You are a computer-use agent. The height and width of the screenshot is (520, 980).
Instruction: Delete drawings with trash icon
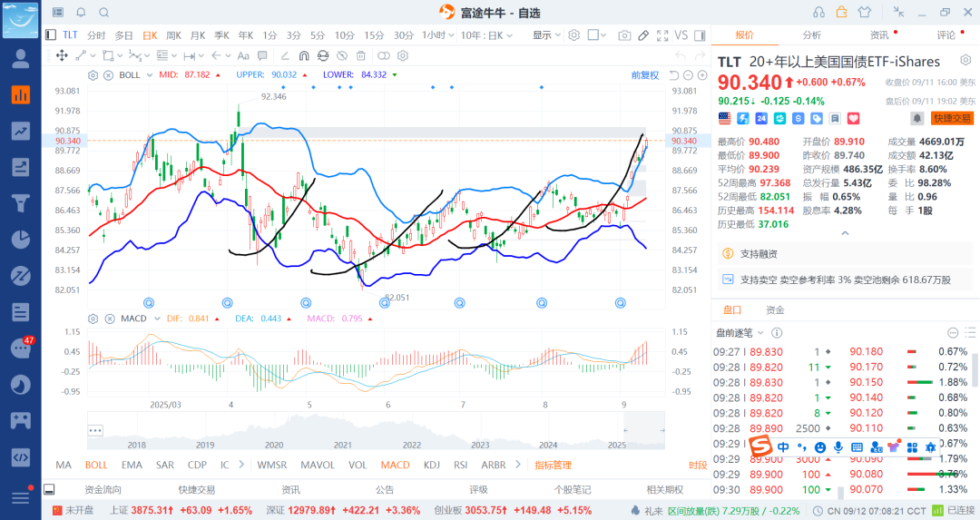pos(360,55)
